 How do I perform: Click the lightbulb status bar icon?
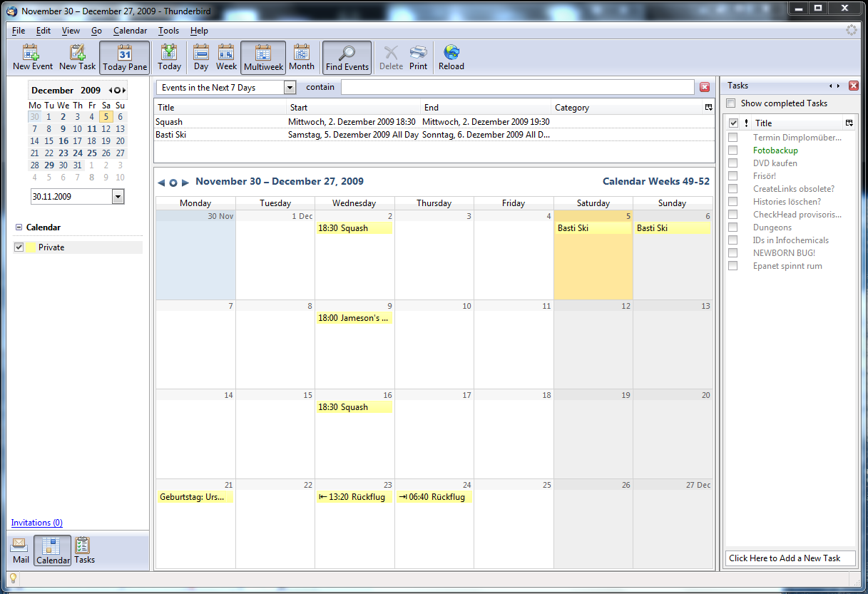pos(13,578)
